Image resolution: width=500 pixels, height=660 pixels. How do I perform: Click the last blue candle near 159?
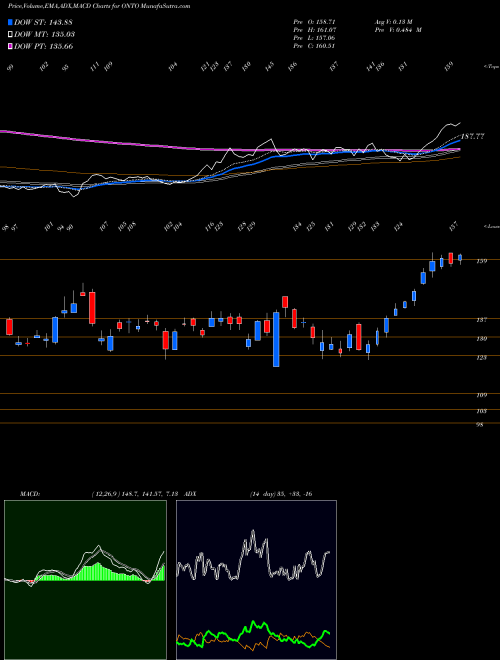460,258
